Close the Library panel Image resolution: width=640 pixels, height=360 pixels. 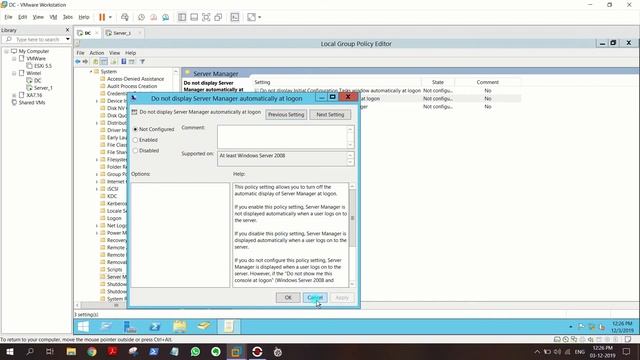(68, 30)
